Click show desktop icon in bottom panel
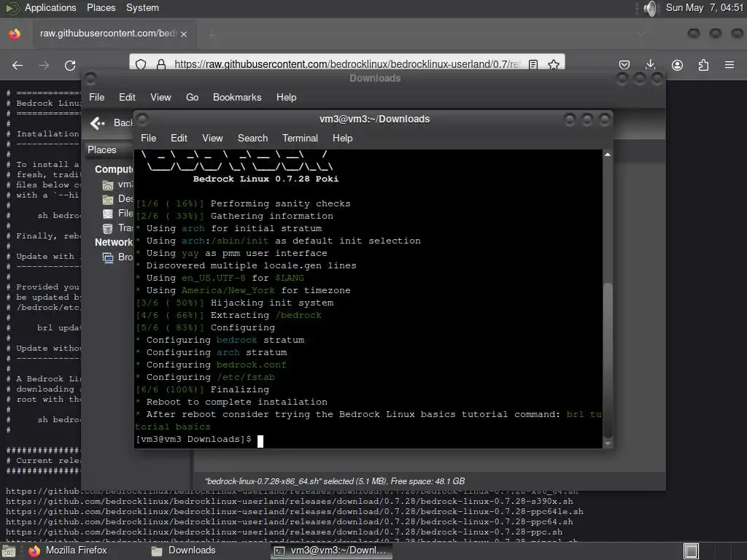 pos(8,551)
